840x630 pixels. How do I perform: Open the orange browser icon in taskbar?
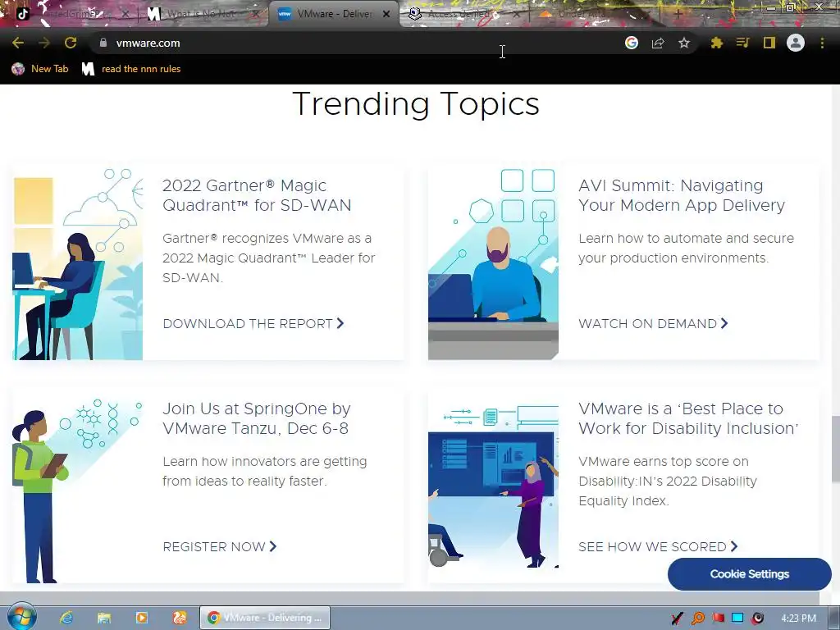(x=180, y=618)
